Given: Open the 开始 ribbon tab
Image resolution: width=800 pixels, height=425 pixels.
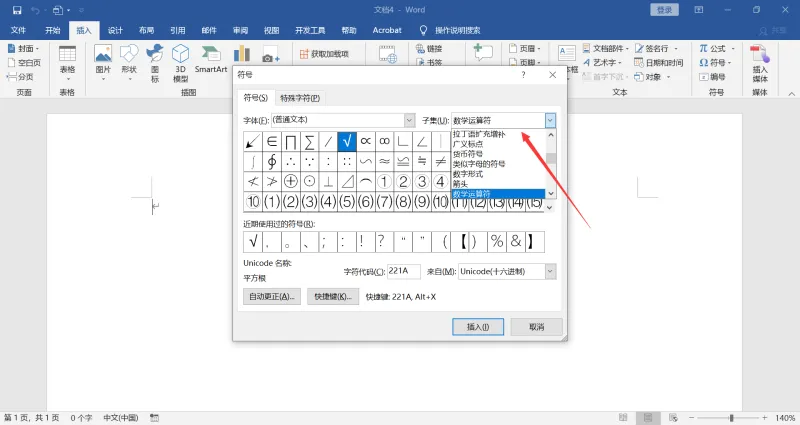Looking at the screenshot, I should coord(53,30).
